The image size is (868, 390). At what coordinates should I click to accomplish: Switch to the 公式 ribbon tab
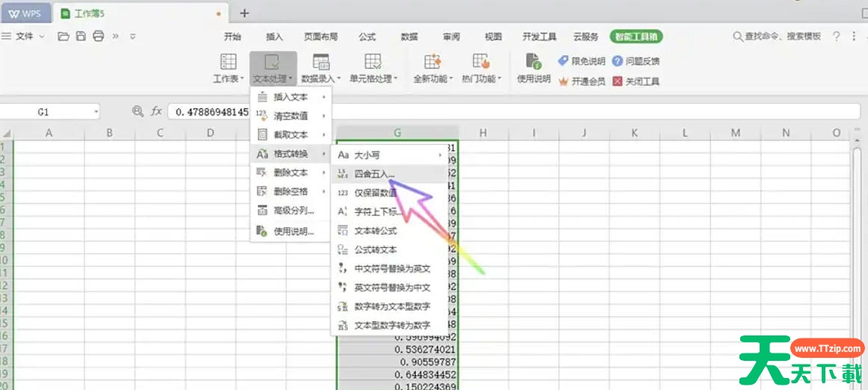coord(367,37)
